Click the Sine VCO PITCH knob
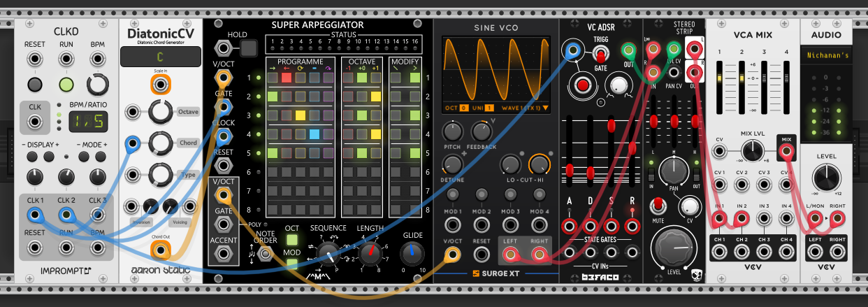 [453, 130]
